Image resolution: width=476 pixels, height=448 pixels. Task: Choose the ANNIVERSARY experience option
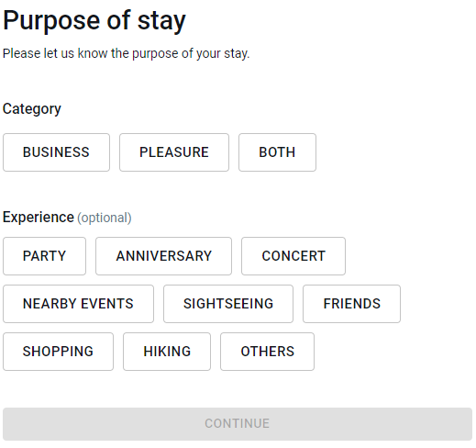(x=163, y=256)
